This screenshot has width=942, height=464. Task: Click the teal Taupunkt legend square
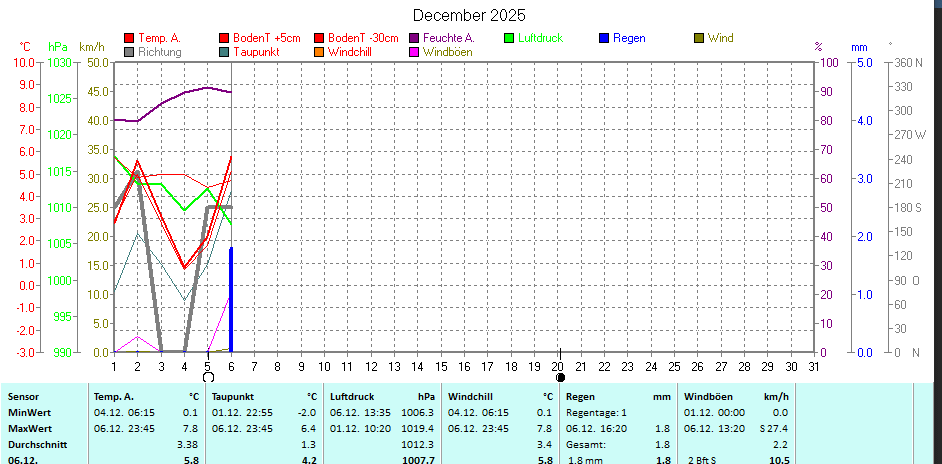pos(224,51)
